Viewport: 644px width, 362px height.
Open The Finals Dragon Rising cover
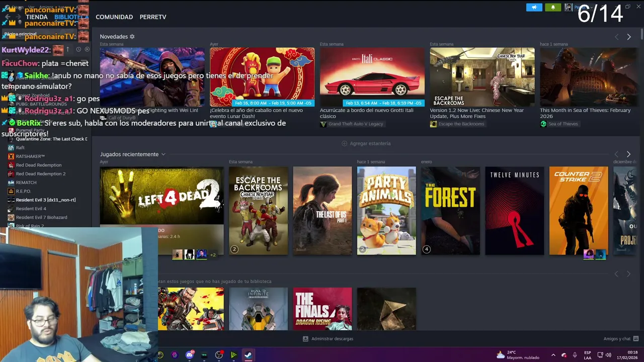click(323, 309)
